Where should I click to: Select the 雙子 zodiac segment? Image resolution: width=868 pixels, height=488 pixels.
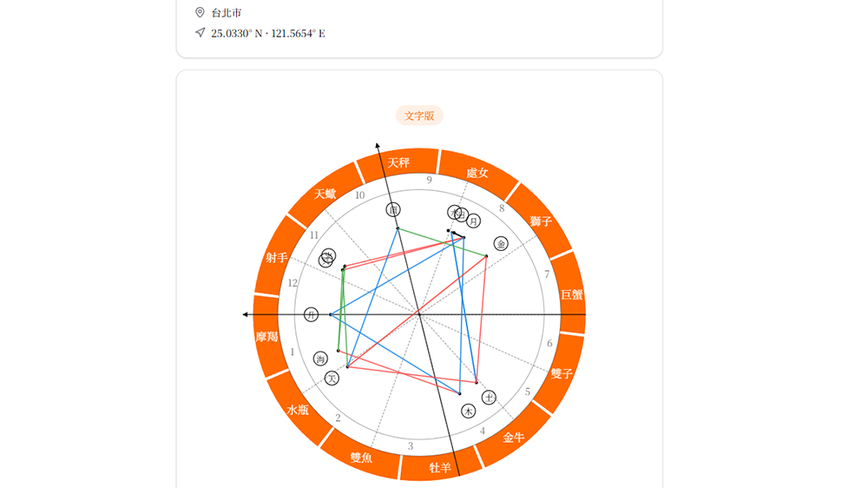562,373
